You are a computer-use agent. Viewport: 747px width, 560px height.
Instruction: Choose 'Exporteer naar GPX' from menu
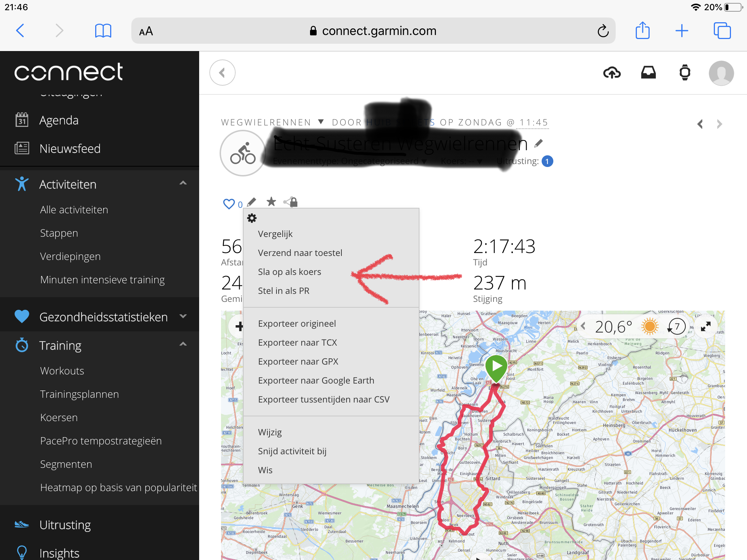point(298,361)
